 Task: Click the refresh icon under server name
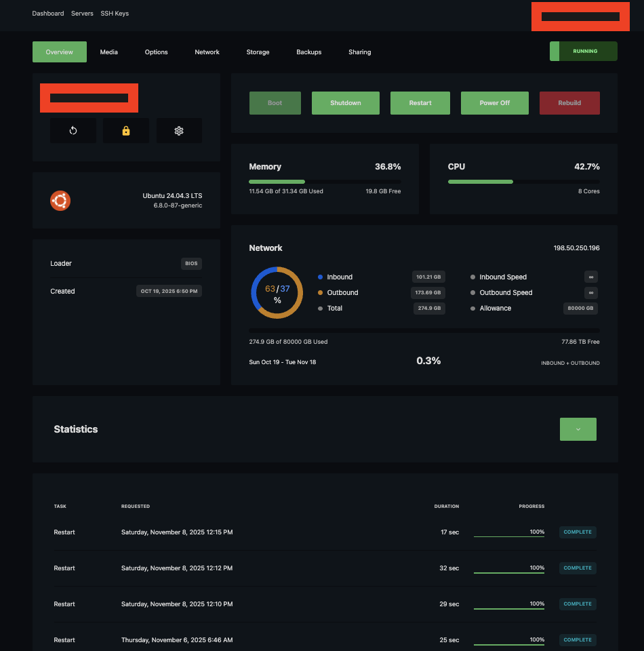click(73, 131)
